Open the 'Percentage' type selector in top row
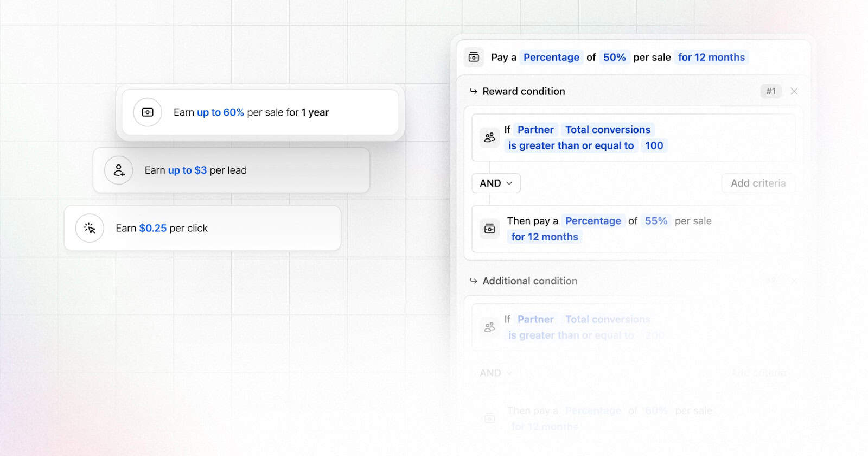This screenshot has height=456, width=868. pyautogui.click(x=551, y=58)
